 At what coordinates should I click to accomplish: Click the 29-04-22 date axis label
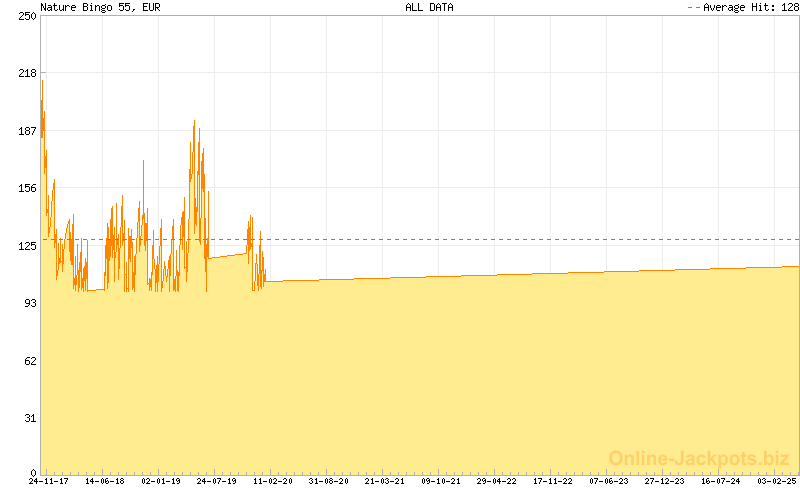pyautogui.click(x=496, y=481)
